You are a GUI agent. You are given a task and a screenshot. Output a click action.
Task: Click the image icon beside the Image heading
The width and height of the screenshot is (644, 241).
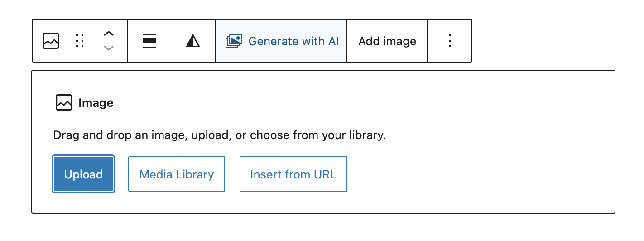[64, 103]
